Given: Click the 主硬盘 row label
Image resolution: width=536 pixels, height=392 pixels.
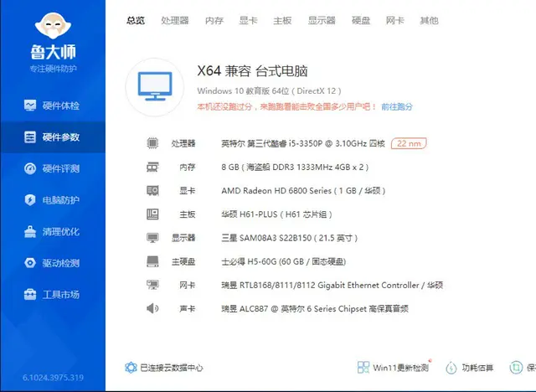Looking at the screenshot, I should [183, 261].
